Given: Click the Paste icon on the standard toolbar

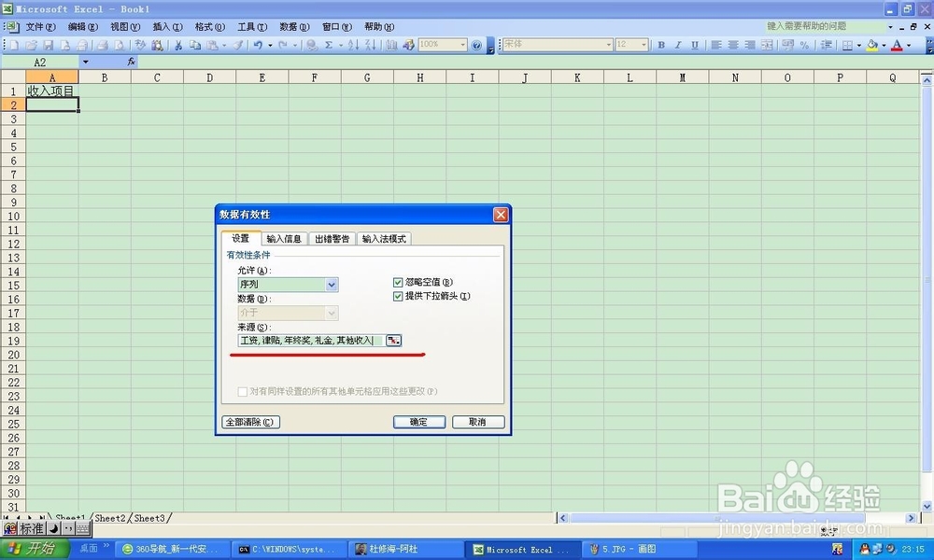Looking at the screenshot, I should pyautogui.click(x=213, y=44).
